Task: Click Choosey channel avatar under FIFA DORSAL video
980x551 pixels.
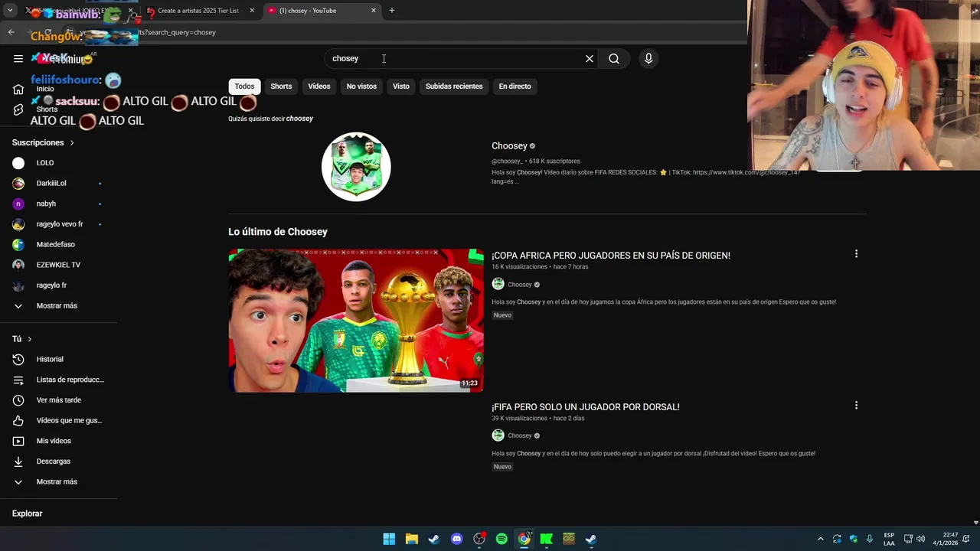Action: coord(498,435)
